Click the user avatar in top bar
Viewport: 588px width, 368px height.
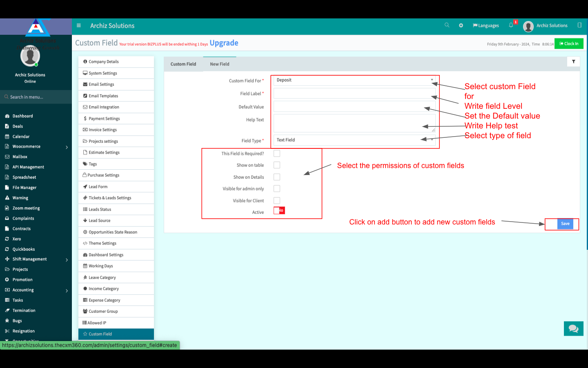click(528, 27)
